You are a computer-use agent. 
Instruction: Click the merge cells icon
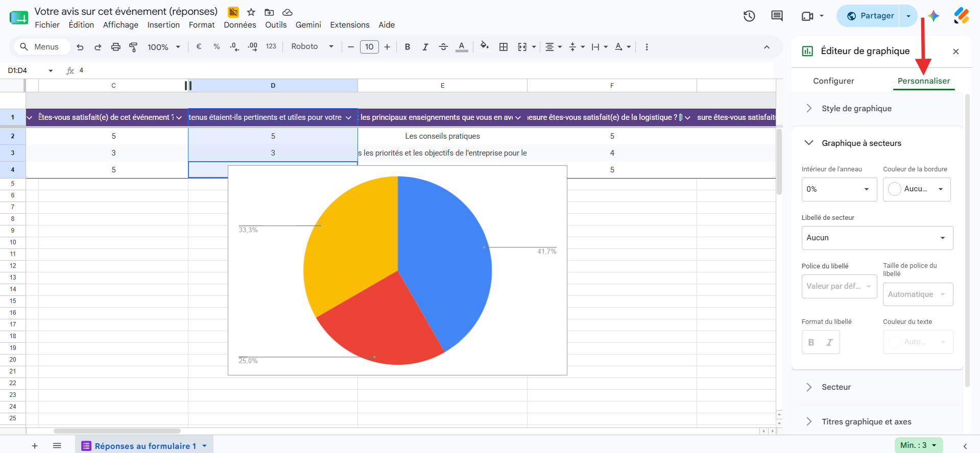(x=522, y=47)
